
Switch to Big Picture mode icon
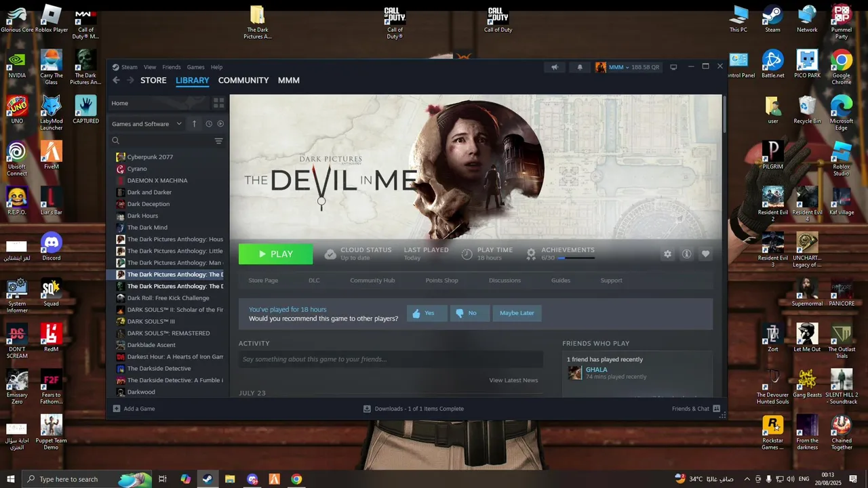tap(673, 67)
